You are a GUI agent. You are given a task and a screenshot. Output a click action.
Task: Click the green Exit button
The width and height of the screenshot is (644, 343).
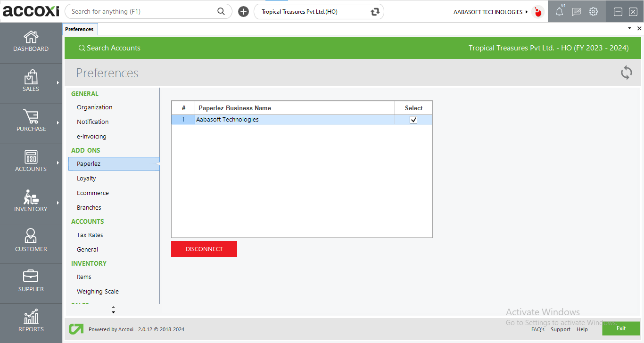(x=620, y=328)
